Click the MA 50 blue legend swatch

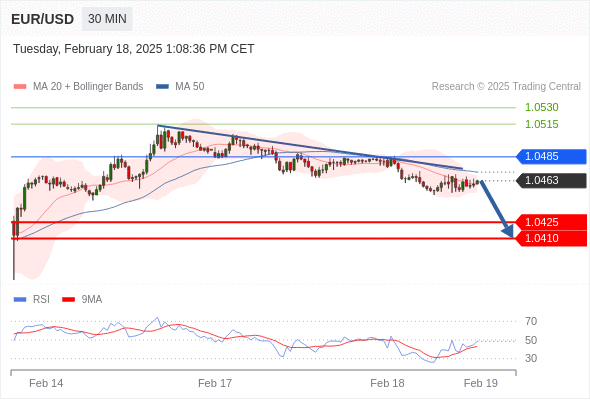click(162, 87)
